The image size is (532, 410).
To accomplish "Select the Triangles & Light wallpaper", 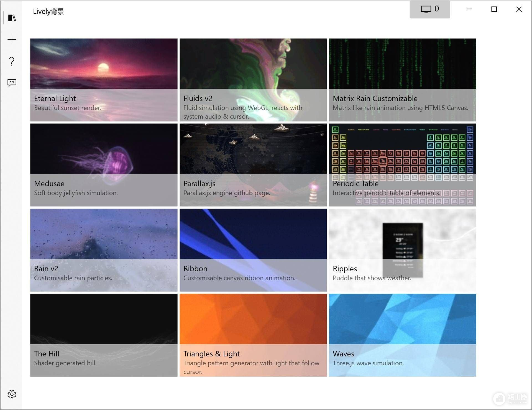I will (x=253, y=335).
